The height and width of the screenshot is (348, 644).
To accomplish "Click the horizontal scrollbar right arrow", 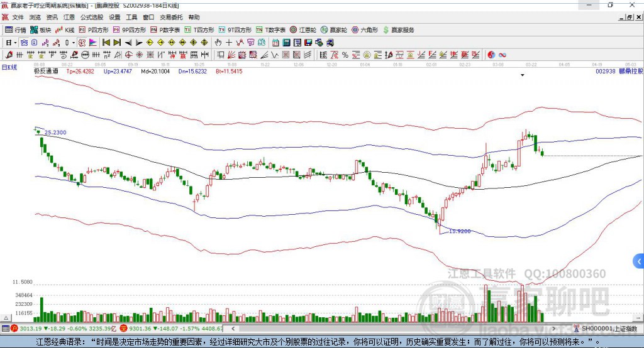I will [553, 329].
